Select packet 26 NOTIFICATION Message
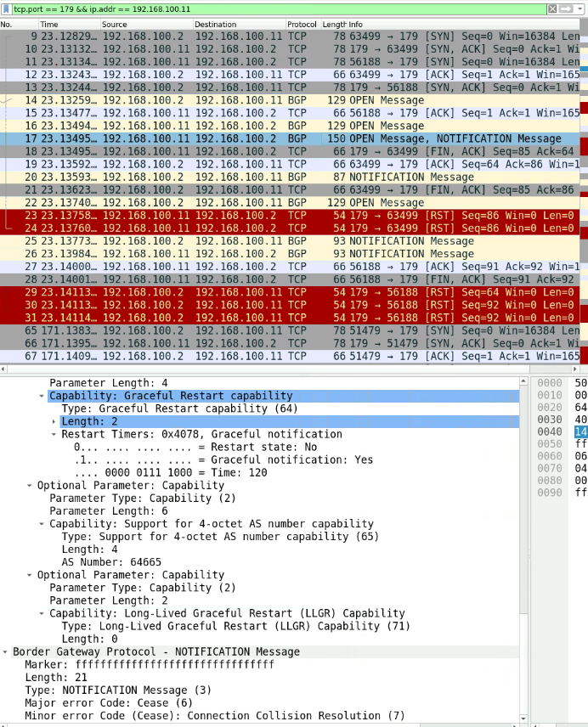 [290, 254]
